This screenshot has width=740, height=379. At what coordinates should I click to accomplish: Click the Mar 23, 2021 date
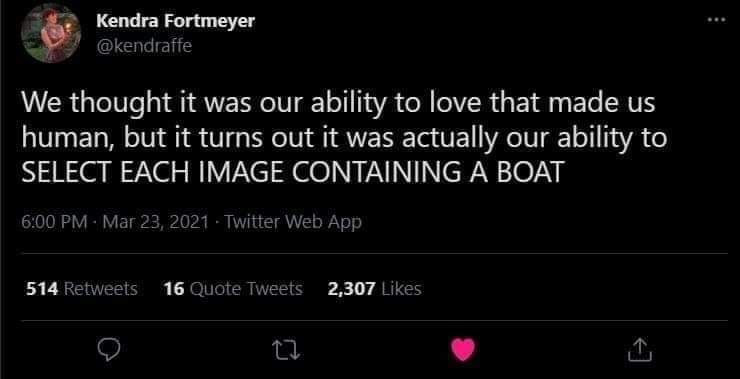[x=155, y=221]
